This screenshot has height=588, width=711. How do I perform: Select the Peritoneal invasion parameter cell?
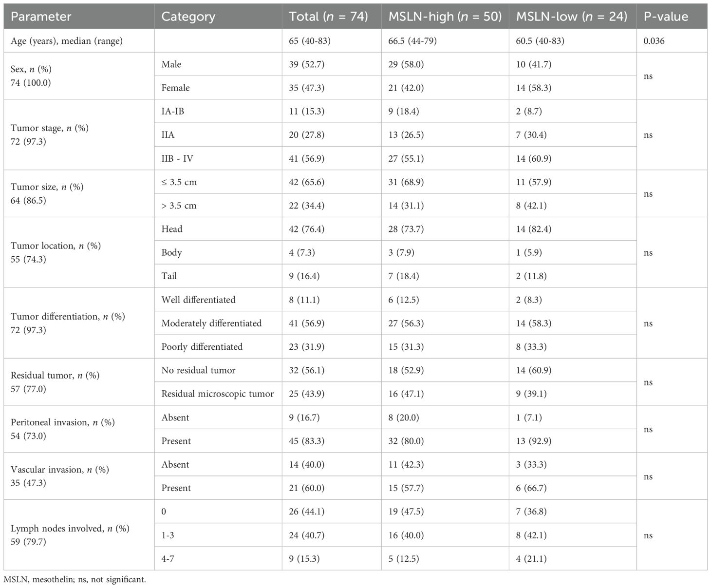(x=63, y=429)
